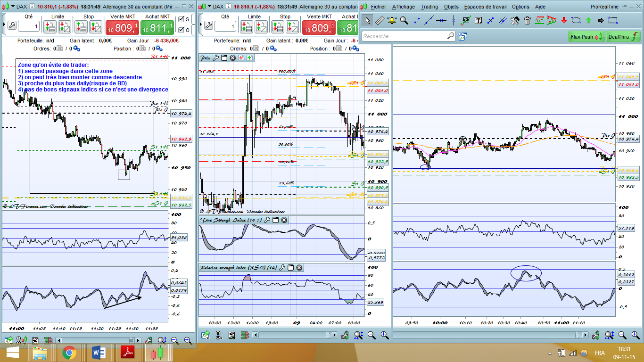Open the Trading menu

pos(429,7)
